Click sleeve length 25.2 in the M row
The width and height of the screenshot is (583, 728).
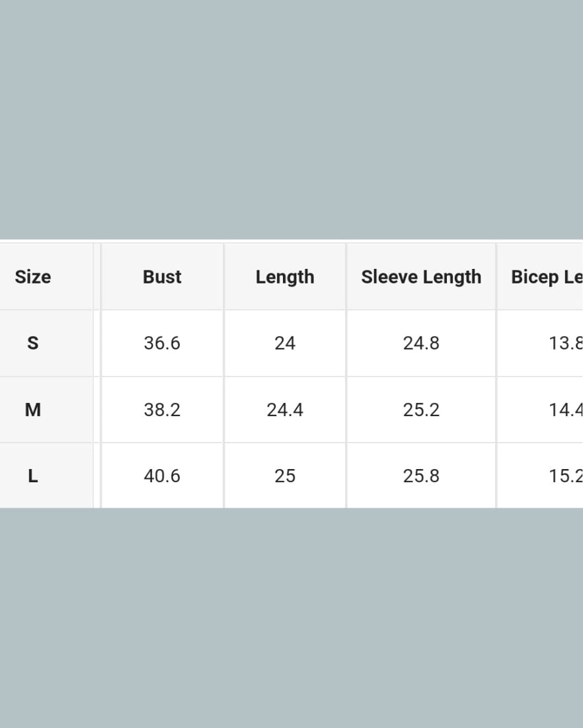click(421, 410)
